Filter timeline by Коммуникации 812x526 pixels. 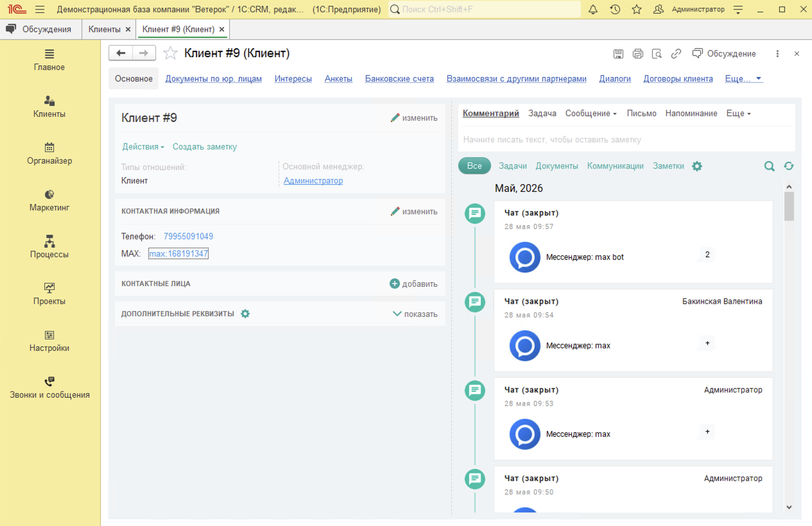click(616, 165)
